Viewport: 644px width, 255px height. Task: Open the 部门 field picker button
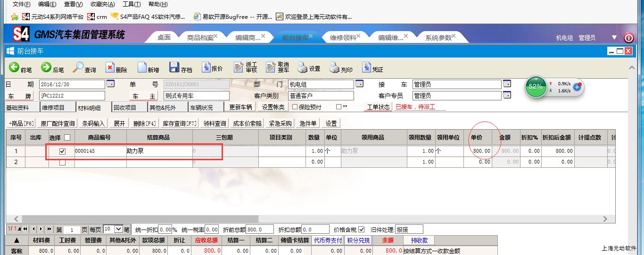[359, 84]
